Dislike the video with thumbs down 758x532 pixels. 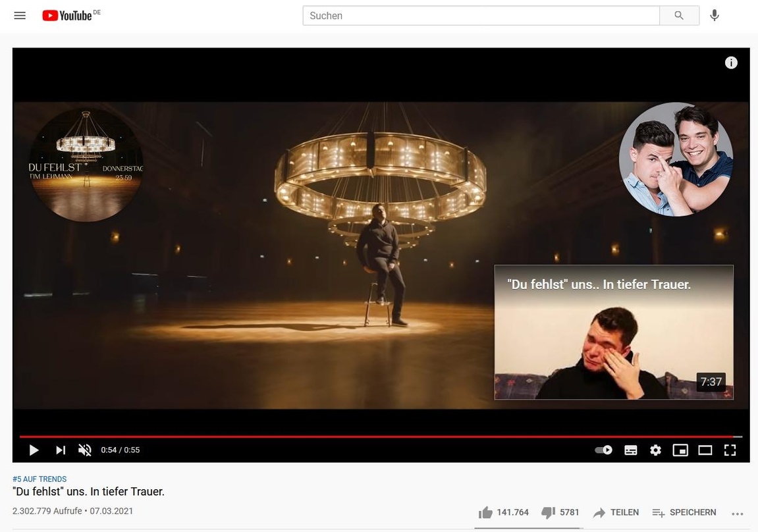point(548,513)
